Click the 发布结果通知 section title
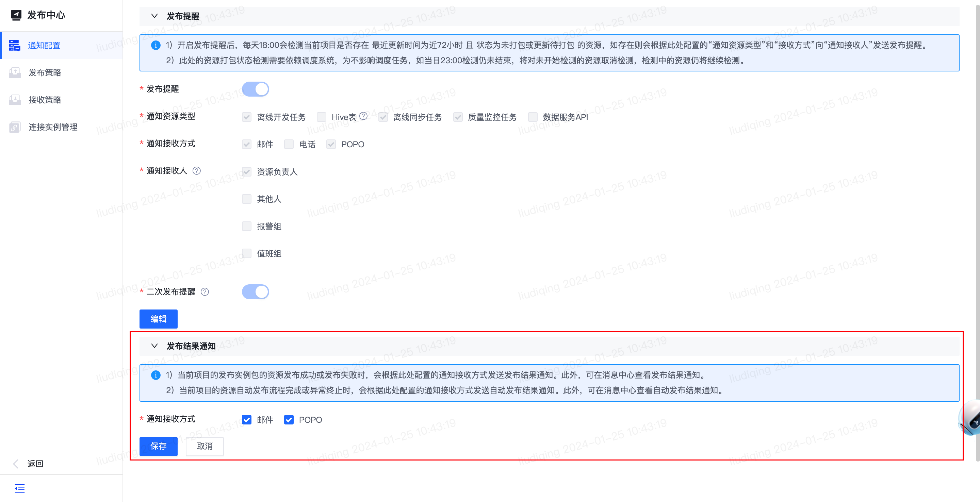Image resolution: width=980 pixels, height=502 pixels. 191,346
